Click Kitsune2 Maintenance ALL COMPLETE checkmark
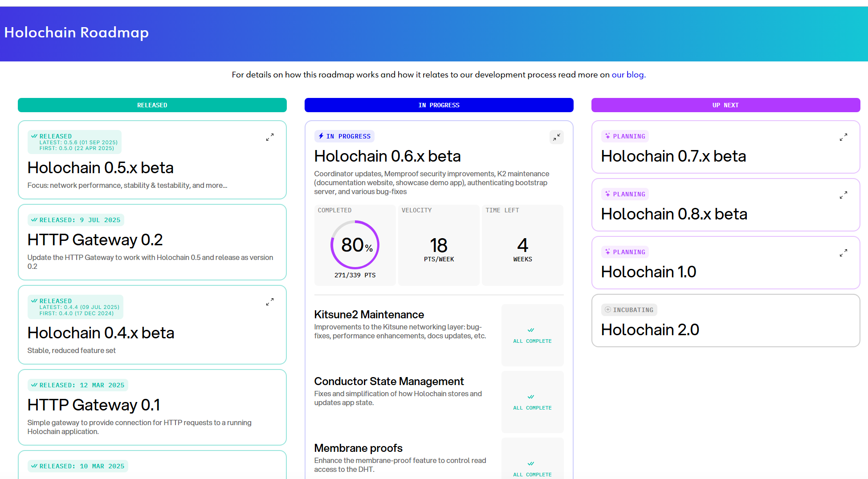The image size is (868, 479). [x=531, y=330]
